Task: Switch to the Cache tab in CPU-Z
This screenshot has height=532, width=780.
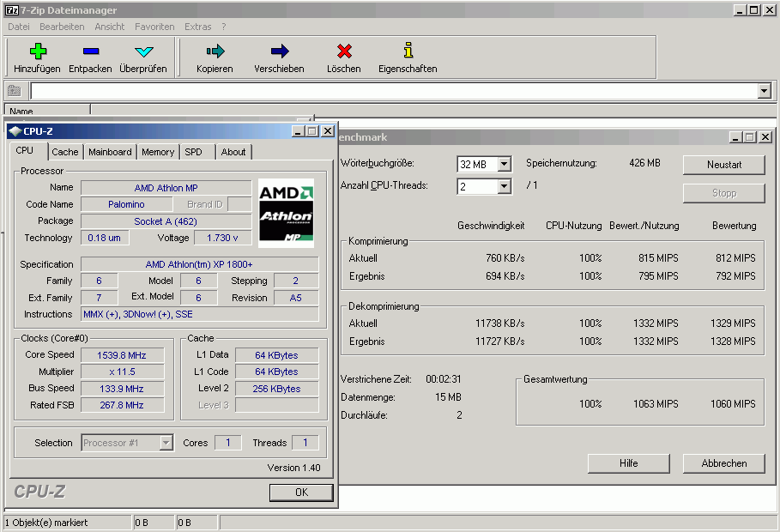Action: (x=65, y=152)
